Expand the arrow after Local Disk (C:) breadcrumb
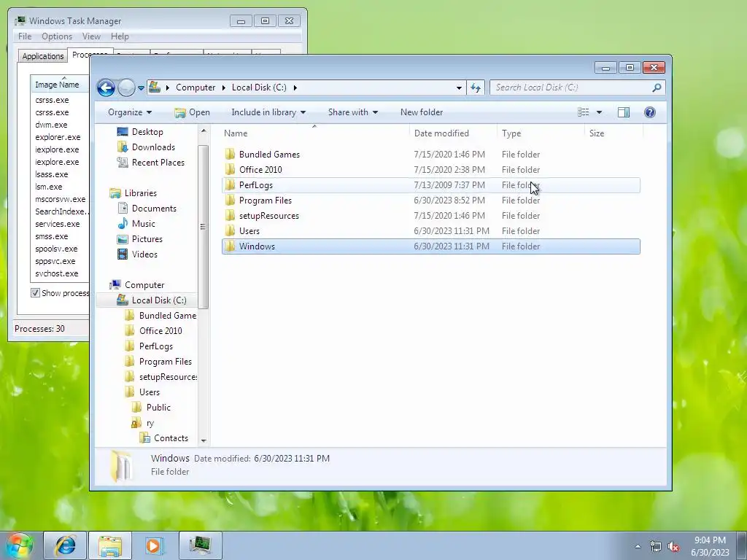Image resolution: width=747 pixels, height=560 pixels. coord(295,87)
